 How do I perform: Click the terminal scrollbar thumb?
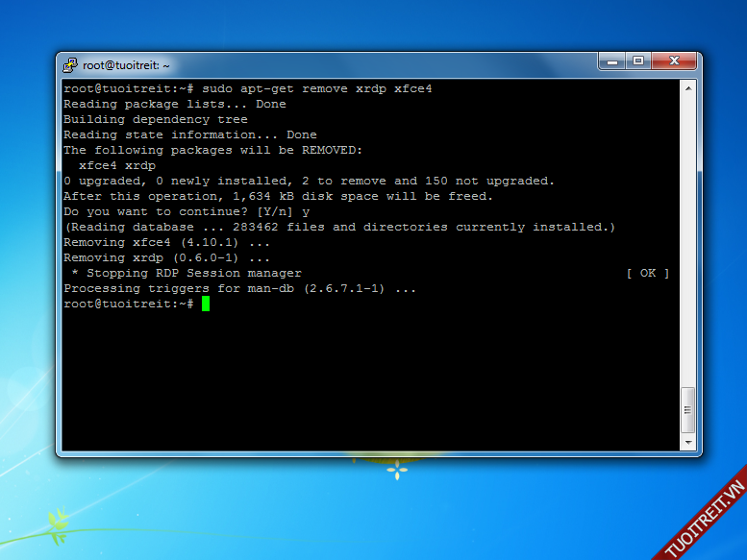click(x=687, y=410)
